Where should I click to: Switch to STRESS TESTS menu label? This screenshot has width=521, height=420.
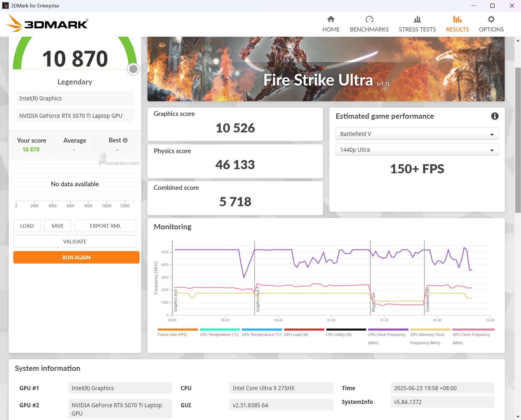click(x=417, y=29)
